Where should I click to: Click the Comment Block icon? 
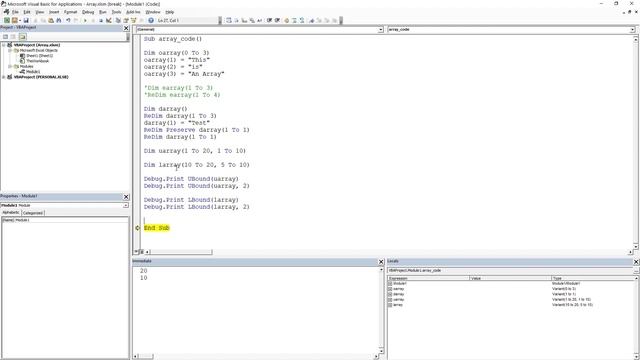click(x=294, y=20)
